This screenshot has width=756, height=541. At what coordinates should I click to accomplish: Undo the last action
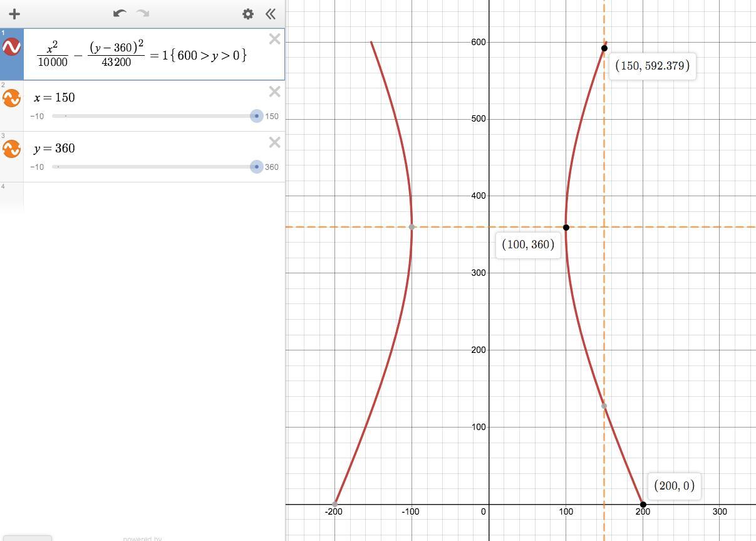pos(120,13)
